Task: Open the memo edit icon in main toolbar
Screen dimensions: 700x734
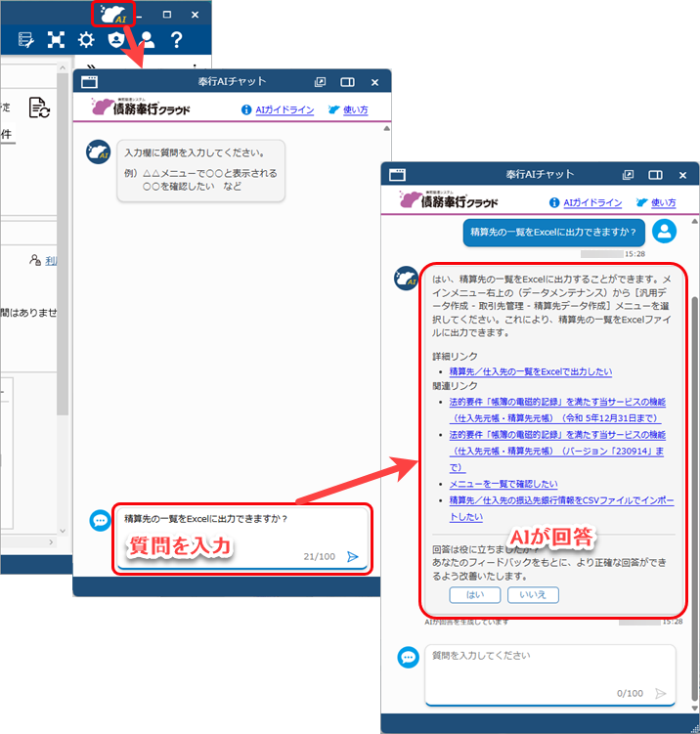Action: pyautogui.click(x=25, y=40)
